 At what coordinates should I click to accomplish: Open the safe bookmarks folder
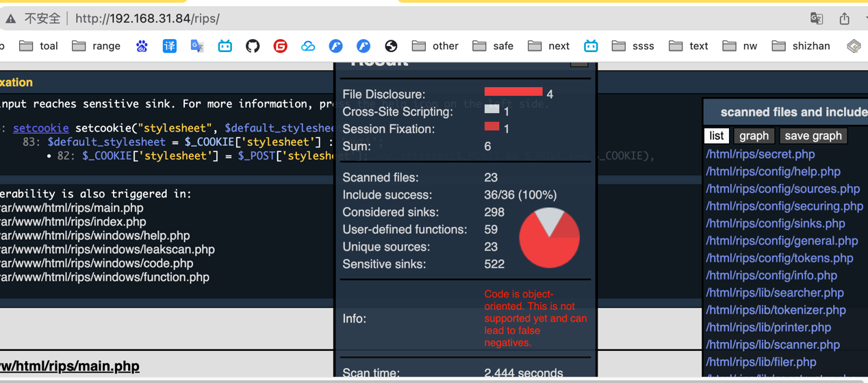[493, 46]
